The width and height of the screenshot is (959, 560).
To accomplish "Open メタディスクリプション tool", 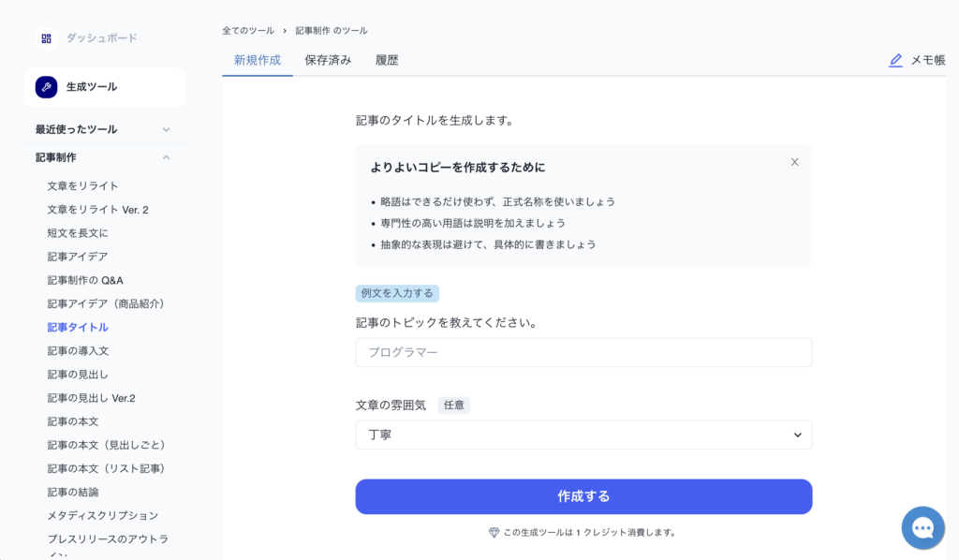I will coord(103,515).
